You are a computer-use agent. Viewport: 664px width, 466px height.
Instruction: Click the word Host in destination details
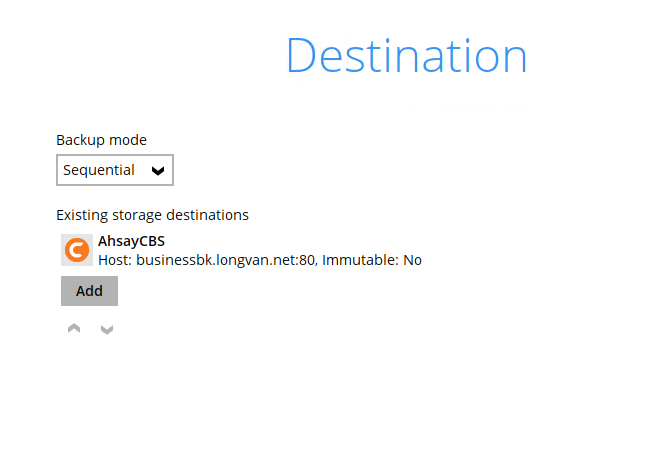tap(114, 260)
